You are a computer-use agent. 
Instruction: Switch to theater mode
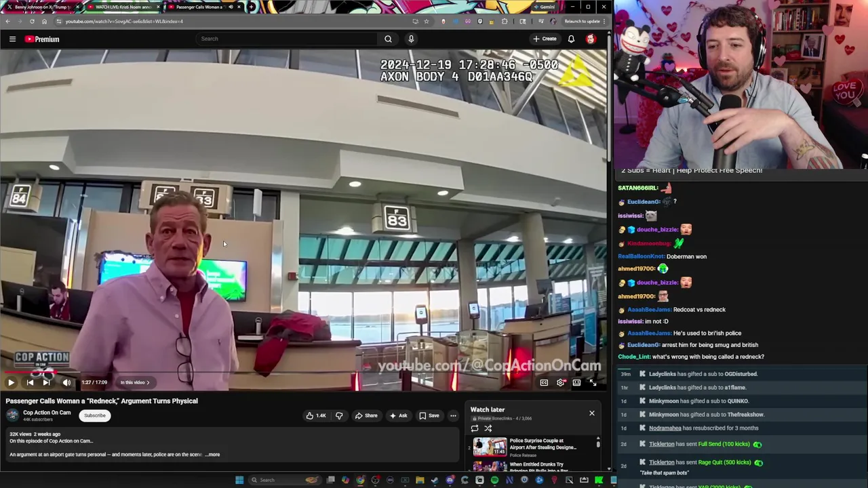tap(576, 382)
